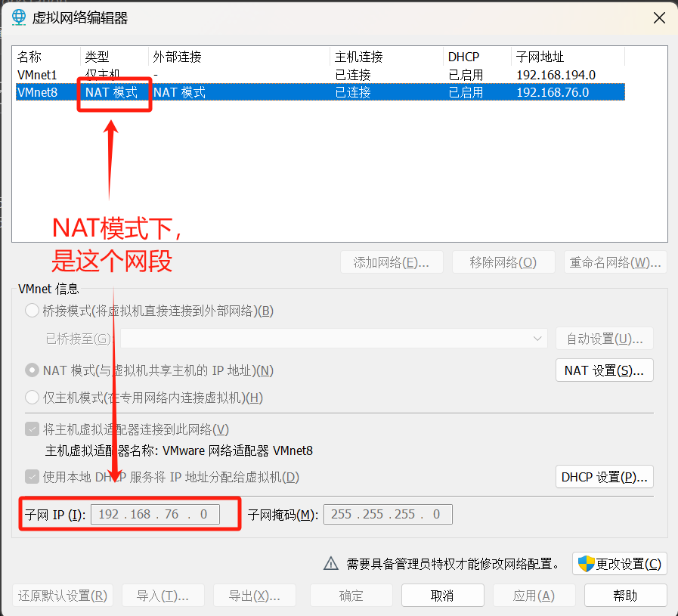The width and height of the screenshot is (678, 616).
Task: Click the warning triangle icon
Action: (x=331, y=563)
